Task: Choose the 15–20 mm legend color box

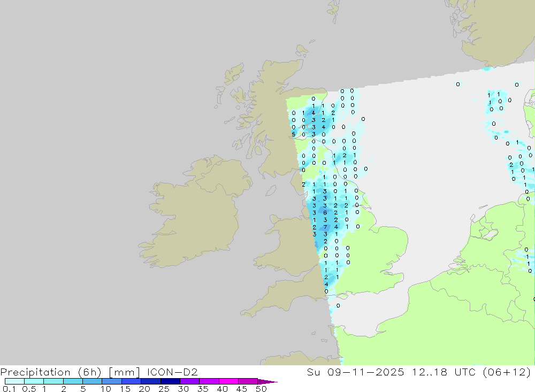Action: (131, 381)
